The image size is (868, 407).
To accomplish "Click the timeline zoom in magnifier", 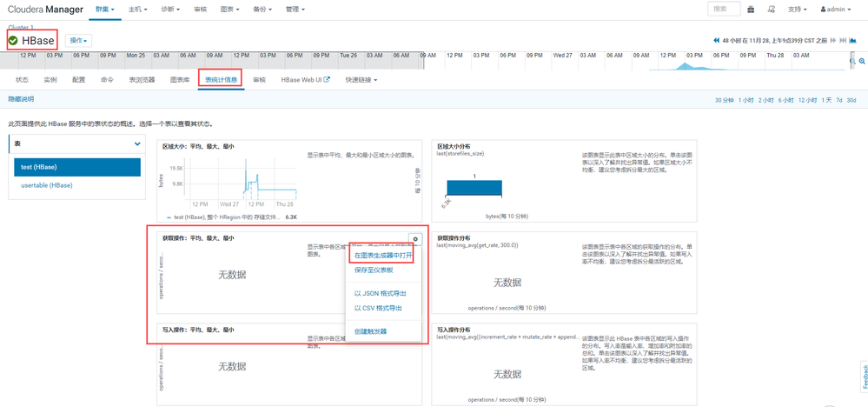I will point(863,61).
